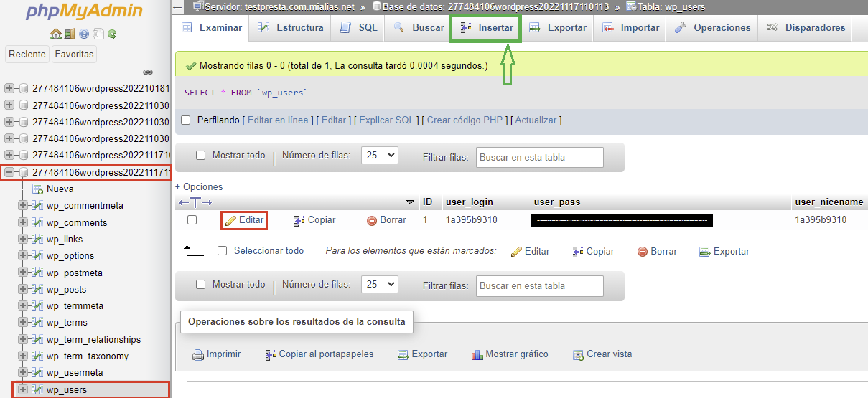
Task: Expand the wp_posts table tree node
Action: (x=24, y=289)
